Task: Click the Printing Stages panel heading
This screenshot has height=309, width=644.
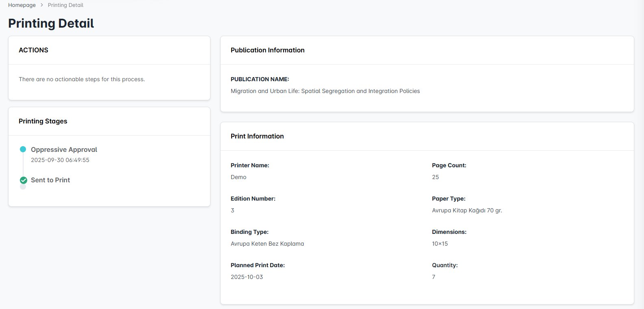Action: click(43, 121)
